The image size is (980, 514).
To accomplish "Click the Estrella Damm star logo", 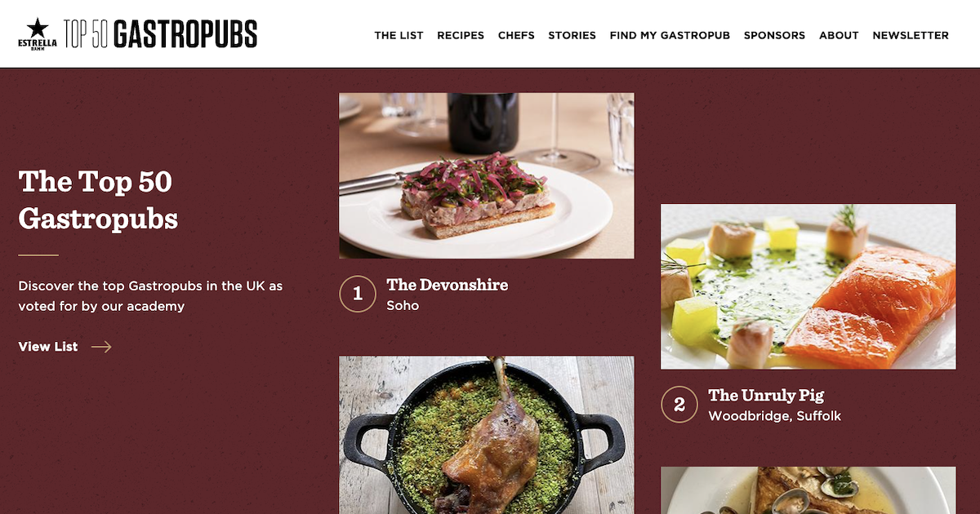I will pyautogui.click(x=38, y=33).
